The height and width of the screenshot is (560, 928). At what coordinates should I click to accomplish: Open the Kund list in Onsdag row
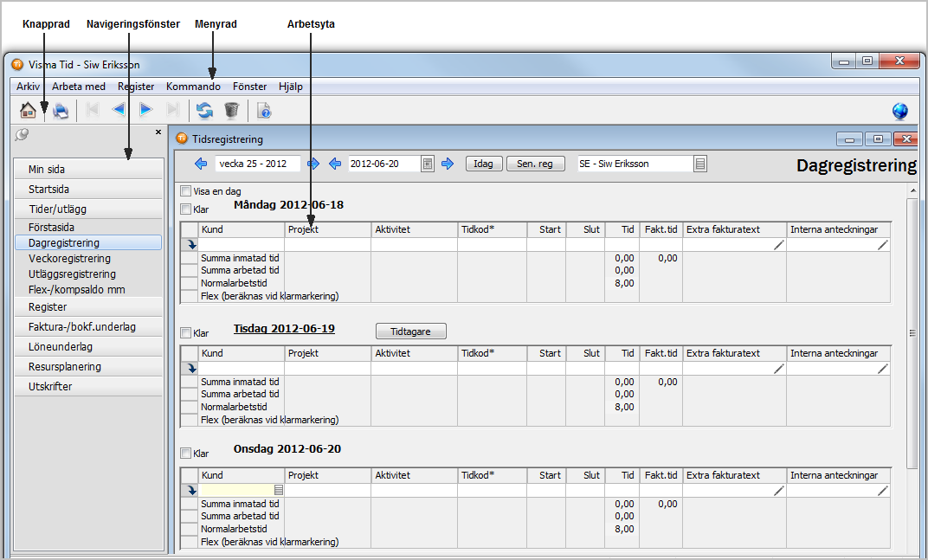click(279, 491)
